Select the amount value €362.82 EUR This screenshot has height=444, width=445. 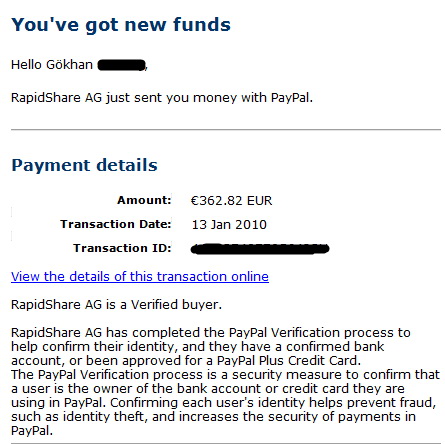pos(231,201)
